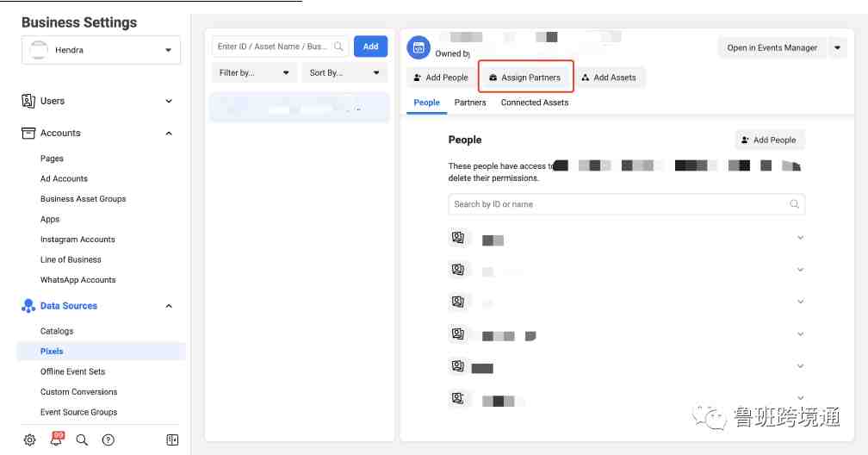This screenshot has height=455, width=868.
Task: Open Event Source Groups
Action: [x=78, y=412]
